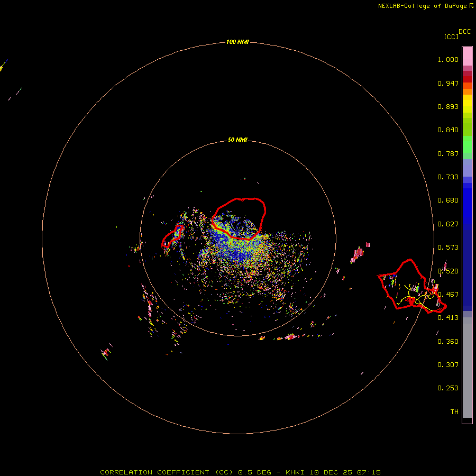The width and height of the screenshot is (476, 476).
Task: Click the red island outline with yellow roads
Action: pos(411,286)
